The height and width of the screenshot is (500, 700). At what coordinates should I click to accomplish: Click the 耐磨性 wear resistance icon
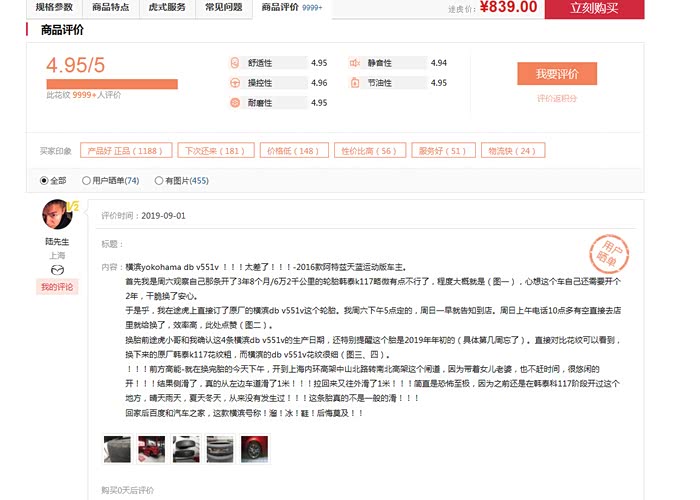coord(234,103)
